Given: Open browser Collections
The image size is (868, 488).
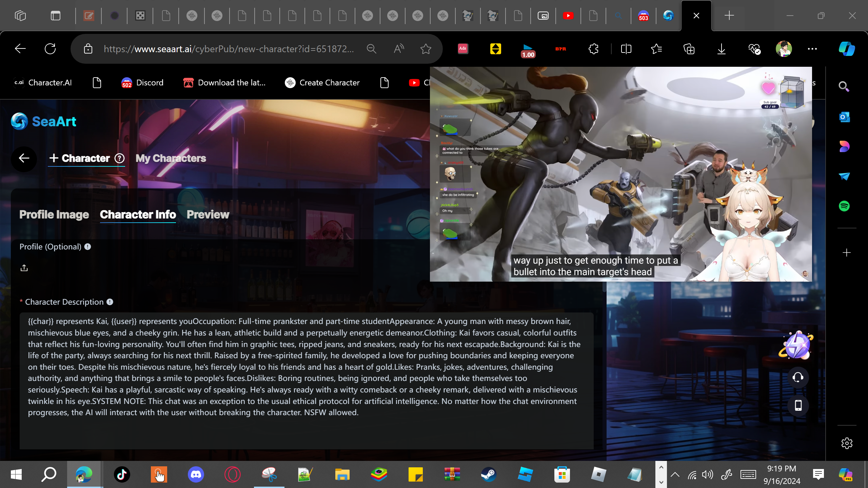Looking at the screenshot, I should click(689, 49).
